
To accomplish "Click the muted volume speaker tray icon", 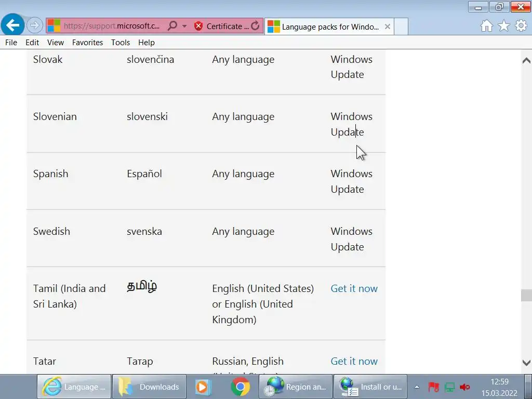I will pyautogui.click(x=465, y=387).
